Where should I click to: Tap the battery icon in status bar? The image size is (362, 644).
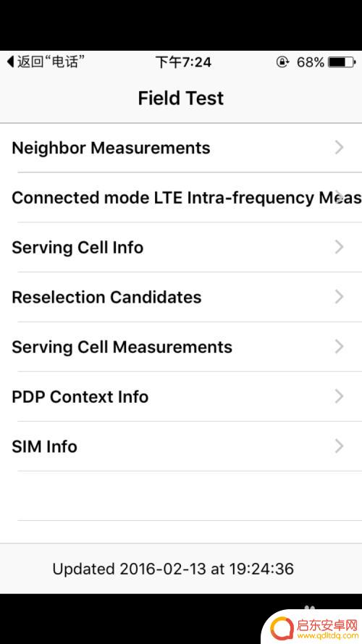coord(342,62)
